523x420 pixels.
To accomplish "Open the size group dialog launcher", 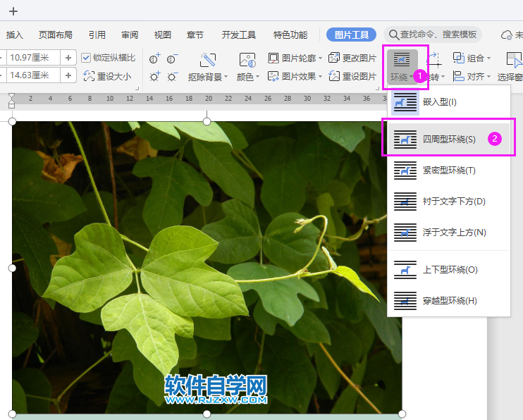I will point(137,88).
